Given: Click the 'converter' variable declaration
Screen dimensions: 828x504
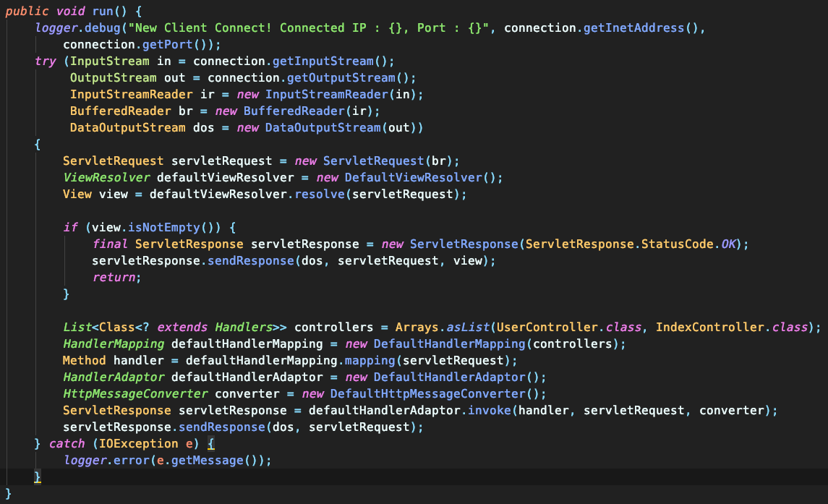Looking at the screenshot, I should [x=247, y=394].
